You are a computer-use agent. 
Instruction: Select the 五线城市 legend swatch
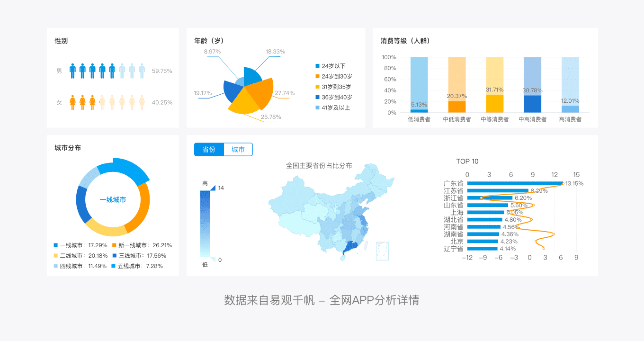point(114,266)
